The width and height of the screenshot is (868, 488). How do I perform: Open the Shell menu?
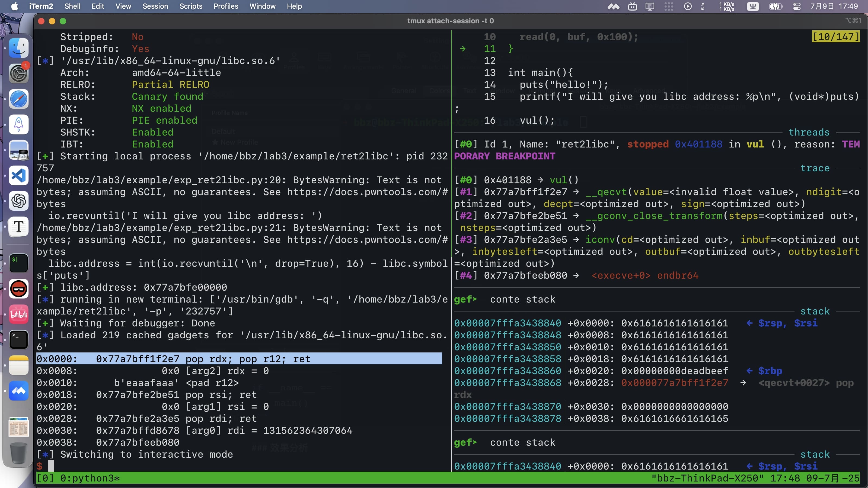[x=72, y=7]
